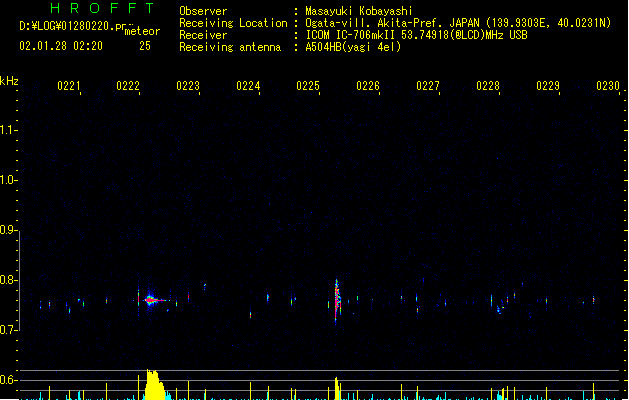Click the 0228 time marker
Screen dimensions: 629x400
pyautogui.click(x=488, y=86)
